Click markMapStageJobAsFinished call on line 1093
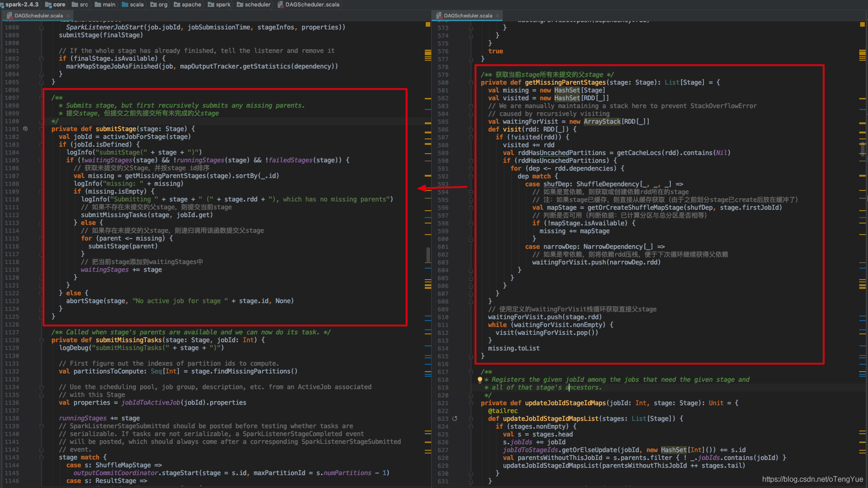This screenshot has width=868, height=488. (x=112, y=66)
